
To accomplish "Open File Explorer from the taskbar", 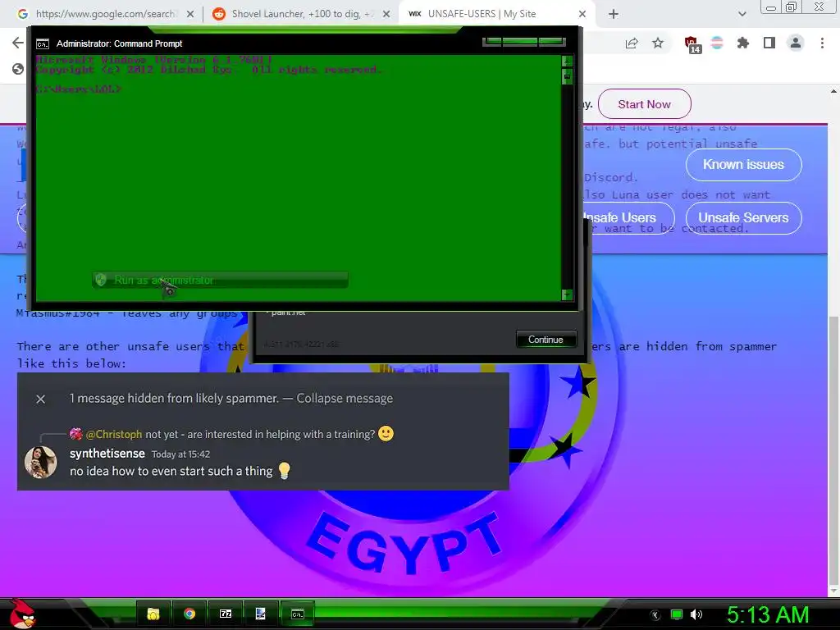I will point(153,614).
